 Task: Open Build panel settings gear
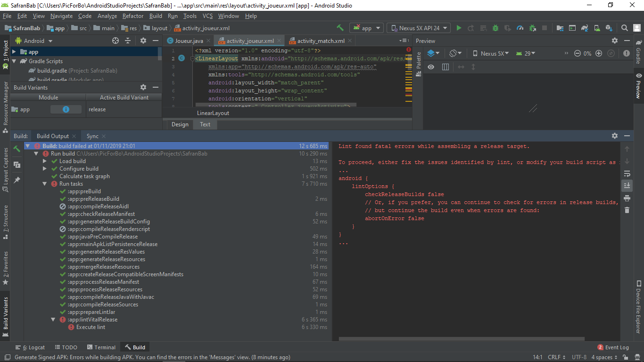click(615, 136)
